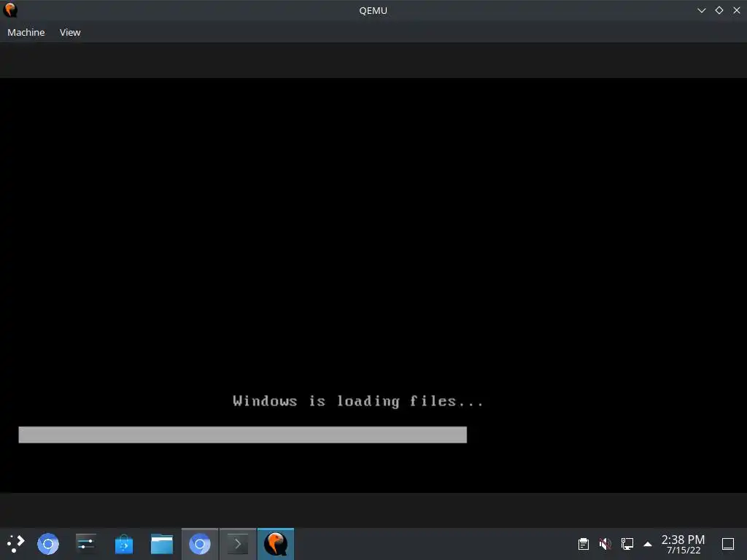This screenshot has height=560, width=747.
Task: Open the application launcher in the taskbar
Action: (16, 543)
